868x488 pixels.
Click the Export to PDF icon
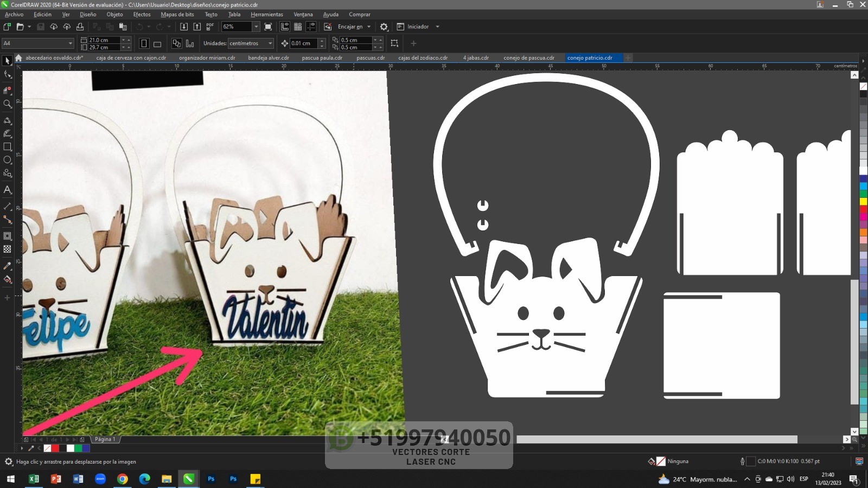coord(210,27)
